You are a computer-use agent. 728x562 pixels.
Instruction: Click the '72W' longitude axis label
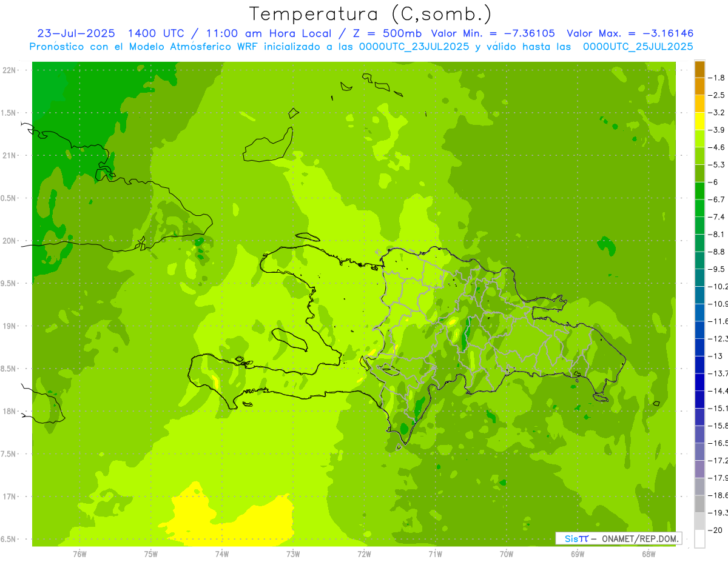point(364,554)
